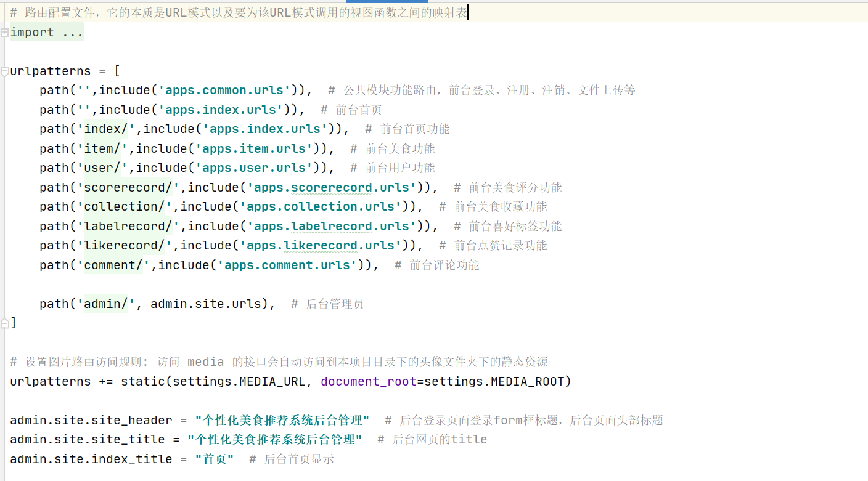Click the 'likerecord/' path string
Image resolution: width=868 pixels, height=481 pixels.
(125, 245)
